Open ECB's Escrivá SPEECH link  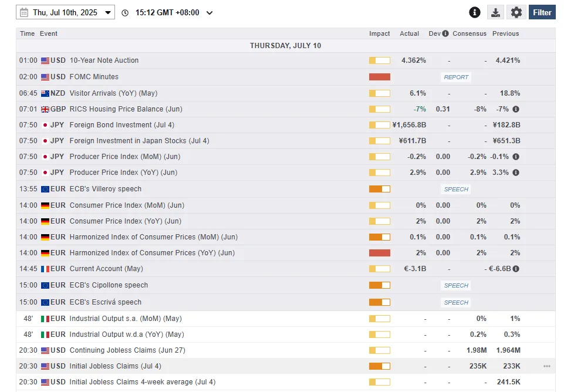[x=456, y=303]
